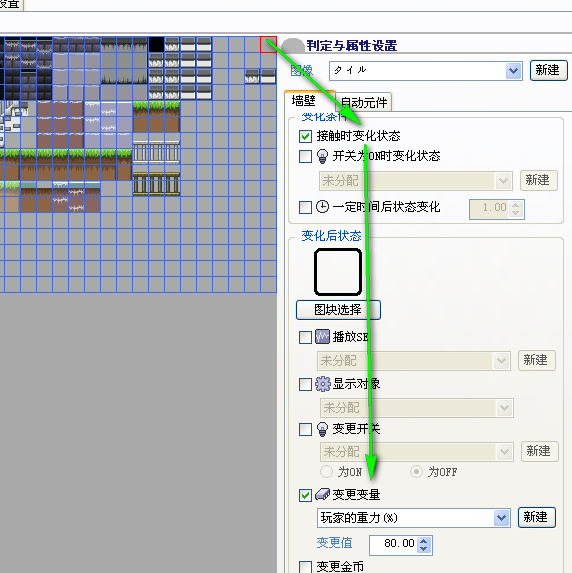Viewport: 572px width, 573px height.
Task: Click the clock icon beside 一定时间后状态变化
Action: click(x=322, y=207)
